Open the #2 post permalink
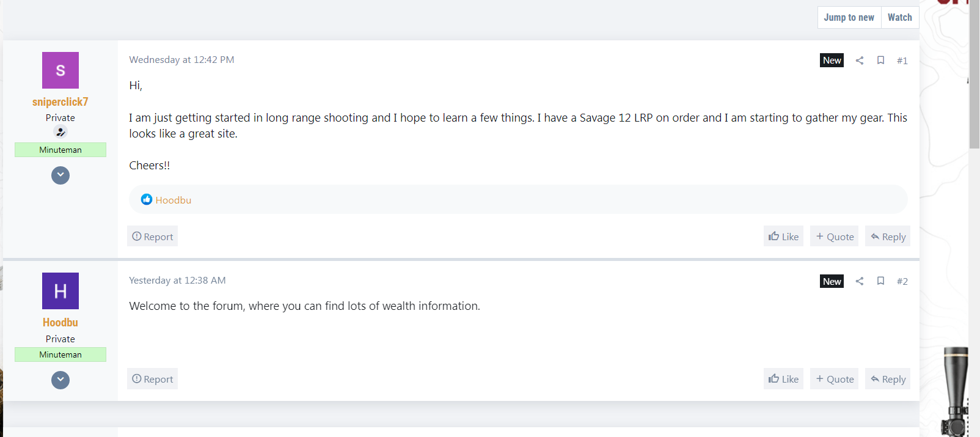 902,281
